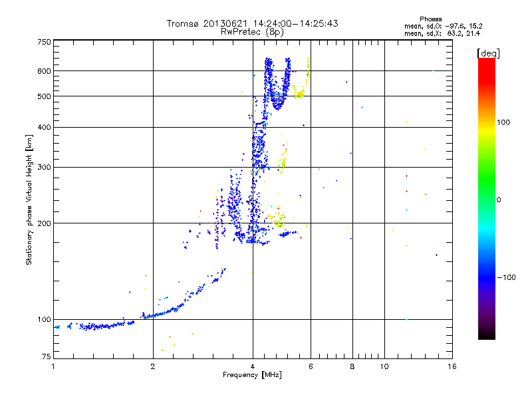Click the '500' y-axis tick label
Viewport: 532px width, 399px height.
[44, 96]
